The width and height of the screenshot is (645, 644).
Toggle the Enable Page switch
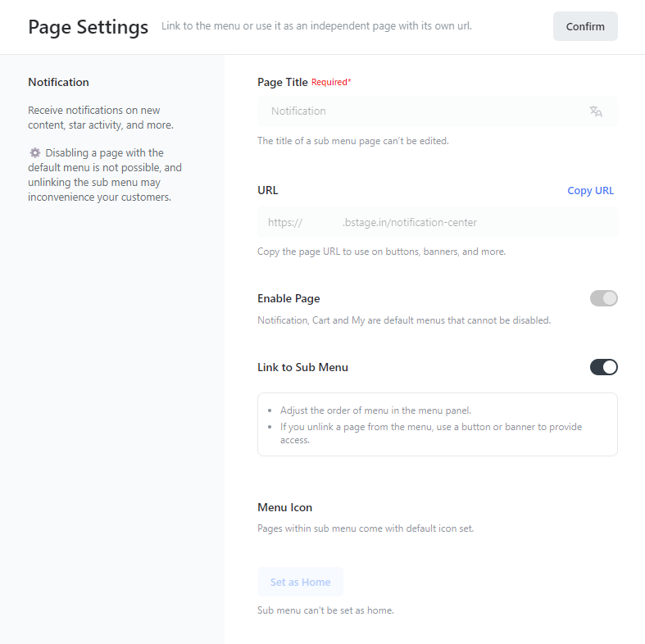click(x=603, y=298)
